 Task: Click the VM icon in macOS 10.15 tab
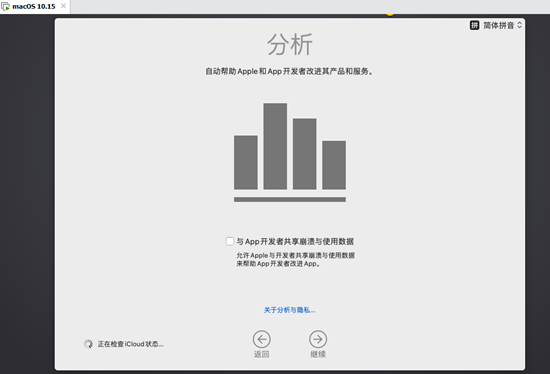point(5,6)
